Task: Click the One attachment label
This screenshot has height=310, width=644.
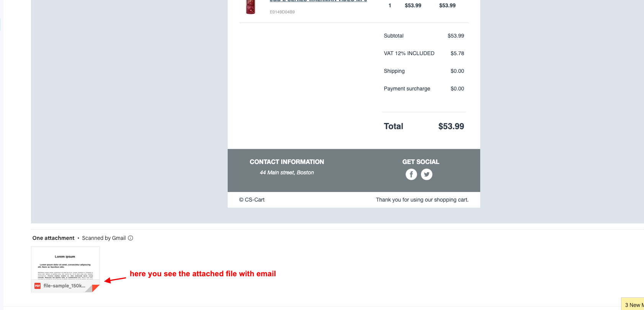Action: click(54, 238)
